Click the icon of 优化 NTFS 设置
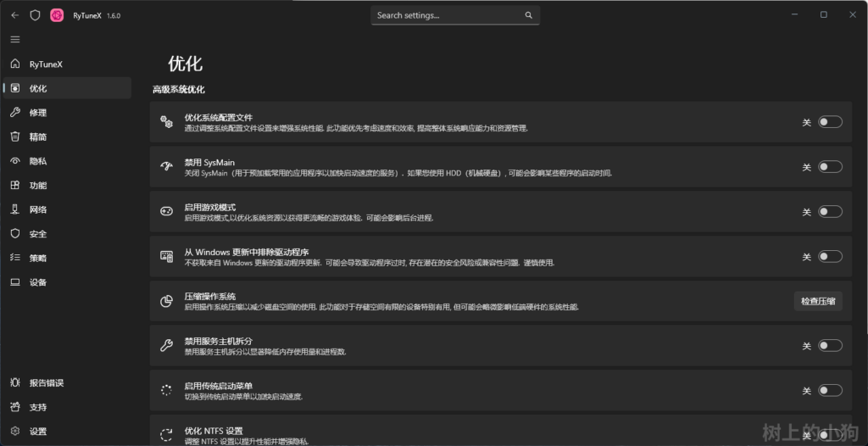Viewport: 868px width, 446px height. pyautogui.click(x=167, y=435)
